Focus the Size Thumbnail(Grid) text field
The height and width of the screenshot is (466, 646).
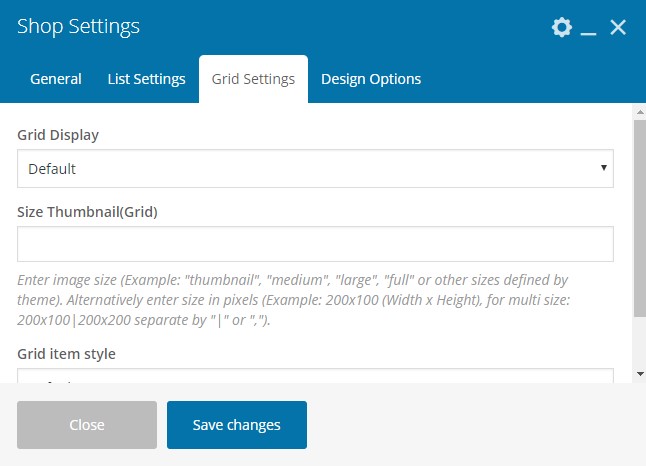(x=315, y=244)
